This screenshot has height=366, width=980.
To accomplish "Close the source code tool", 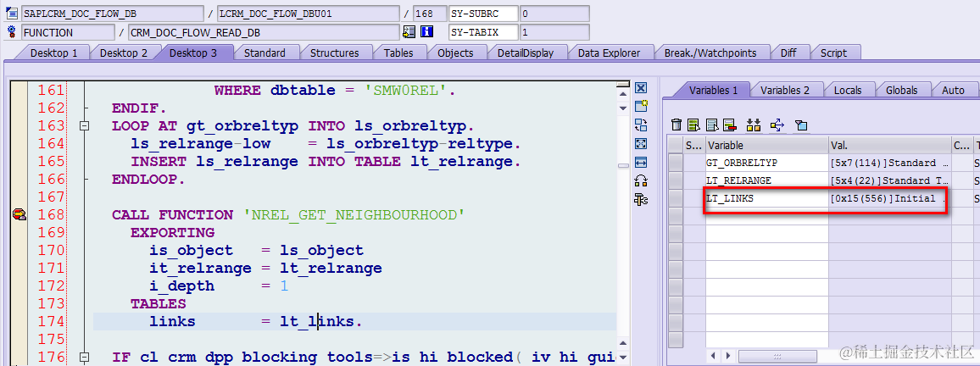I will (641, 87).
